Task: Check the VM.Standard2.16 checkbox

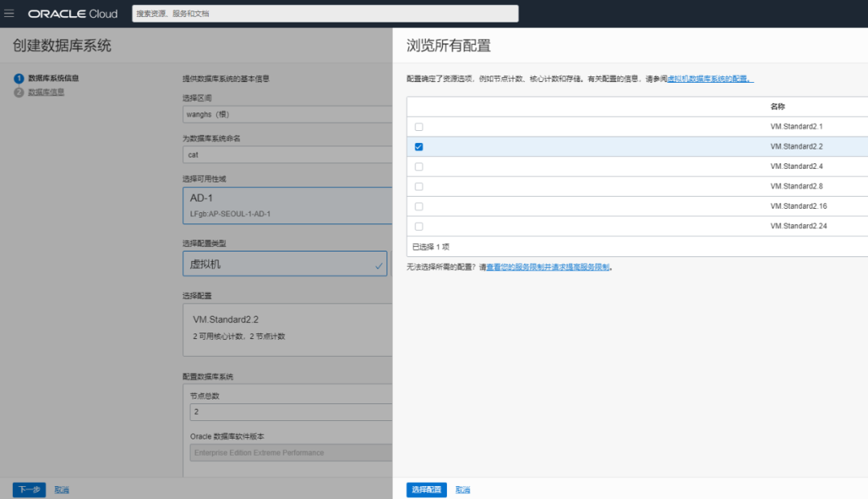Action: (419, 207)
